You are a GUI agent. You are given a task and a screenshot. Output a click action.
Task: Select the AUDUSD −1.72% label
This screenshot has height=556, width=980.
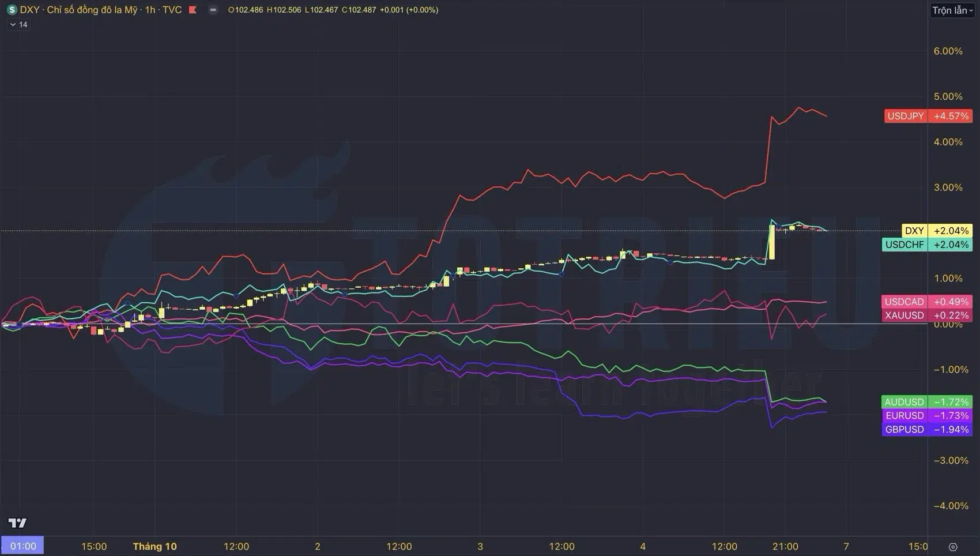927,402
